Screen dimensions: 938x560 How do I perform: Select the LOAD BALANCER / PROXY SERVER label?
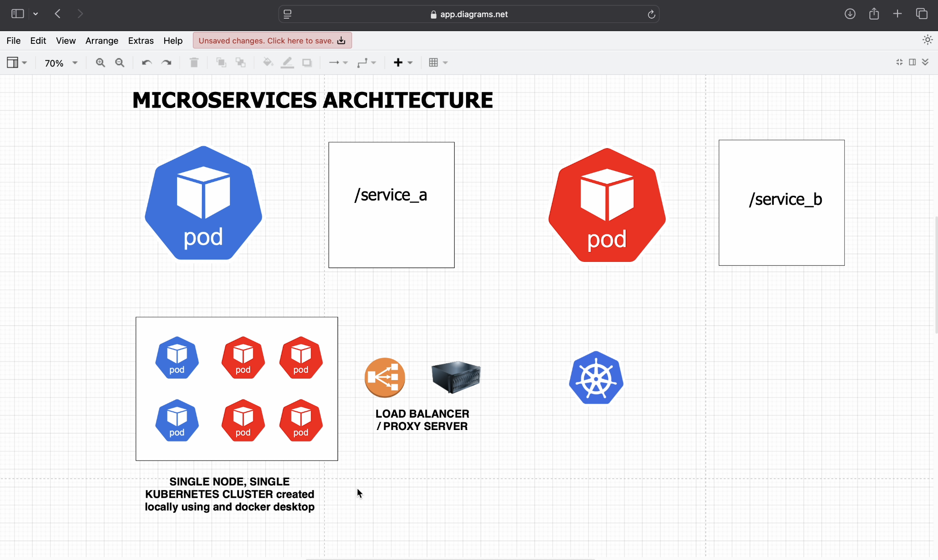pyautogui.click(x=422, y=420)
